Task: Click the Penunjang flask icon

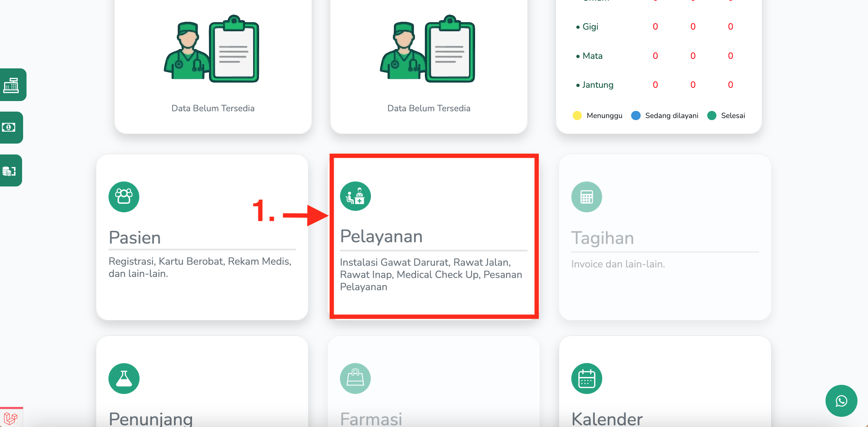Action: click(x=124, y=378)
